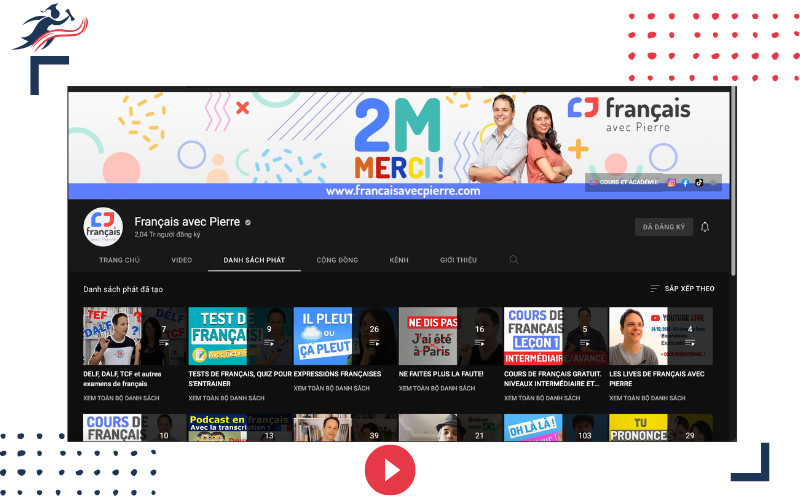The height and width of the screenshot is (500, 800).
Task: Click the ĐÃ ĐĂNG KÝ subscribed button
Action: tap(664, 227)
